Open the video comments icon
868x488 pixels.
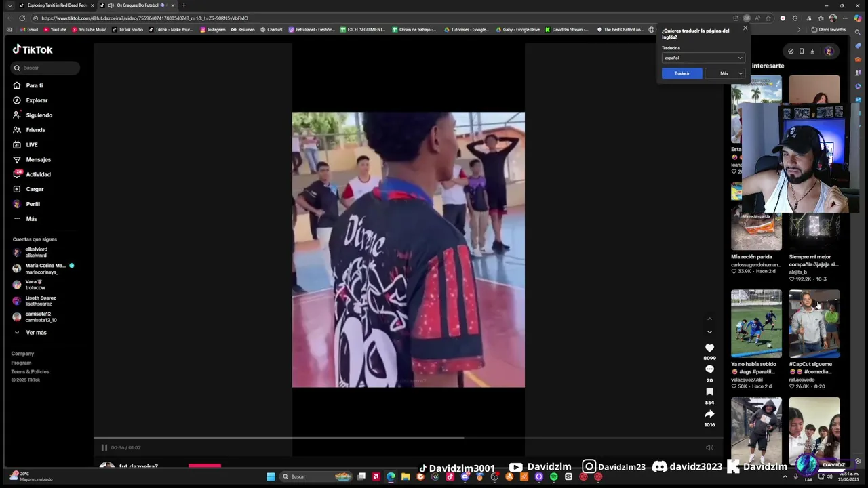pyautogui.click(x=709, y=369)
